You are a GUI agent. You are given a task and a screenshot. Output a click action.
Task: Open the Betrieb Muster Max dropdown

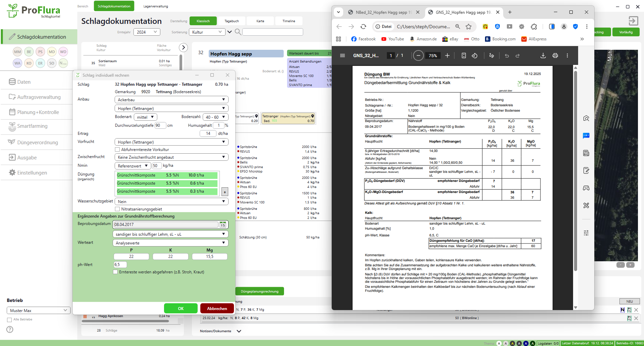[x=38, y=310]
